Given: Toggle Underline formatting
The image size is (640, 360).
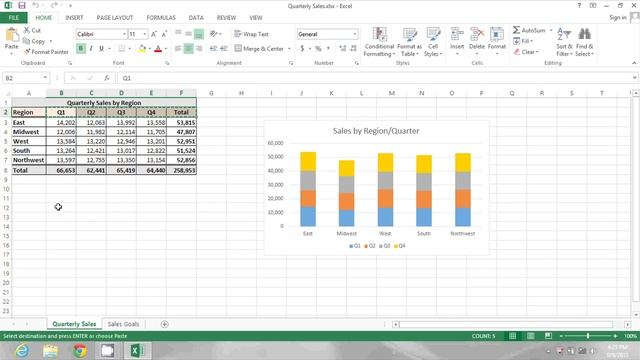Looking at the screenshot, I should pyautogui.click(x=101, y=49).
